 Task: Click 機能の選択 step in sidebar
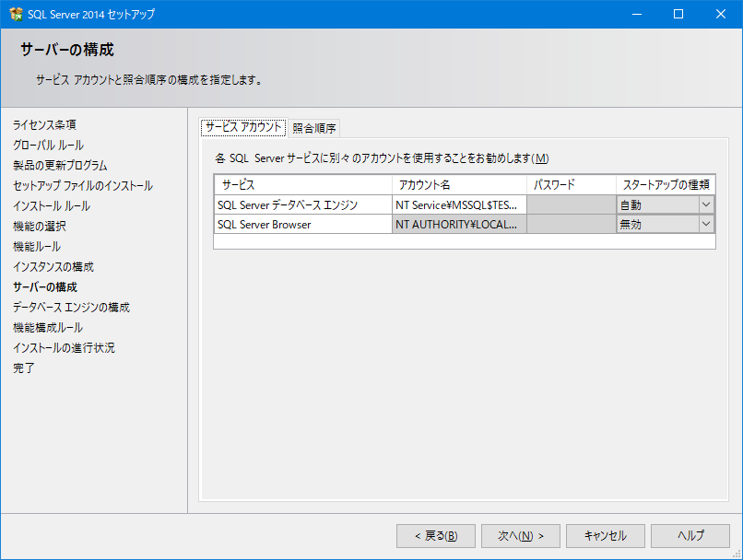pos(40,227)
